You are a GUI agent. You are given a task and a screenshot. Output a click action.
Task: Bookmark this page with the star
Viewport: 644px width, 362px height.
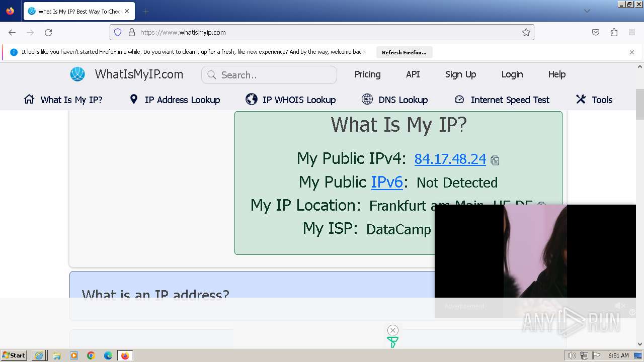[526, 32]
